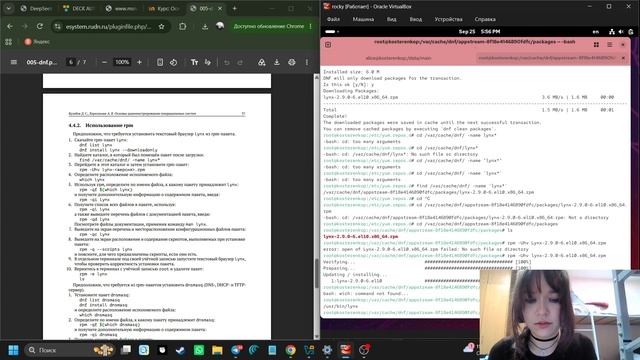Click the Windows taskbar search box
This screenshot has width=640, height=360.
tap(69, 350)
